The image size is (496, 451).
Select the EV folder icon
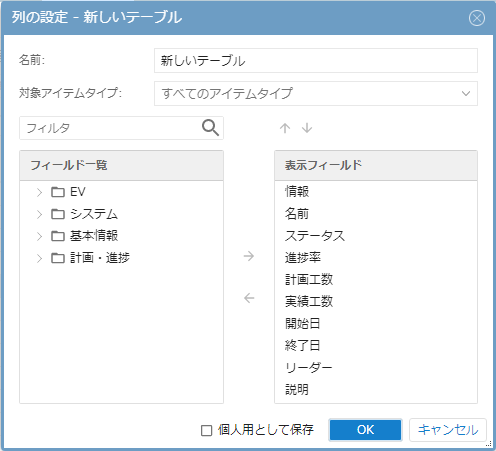[58, 192]
